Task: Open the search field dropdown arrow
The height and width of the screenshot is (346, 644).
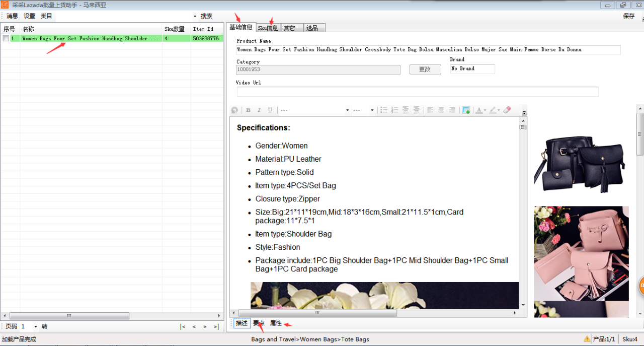Action: click(195, 16)
